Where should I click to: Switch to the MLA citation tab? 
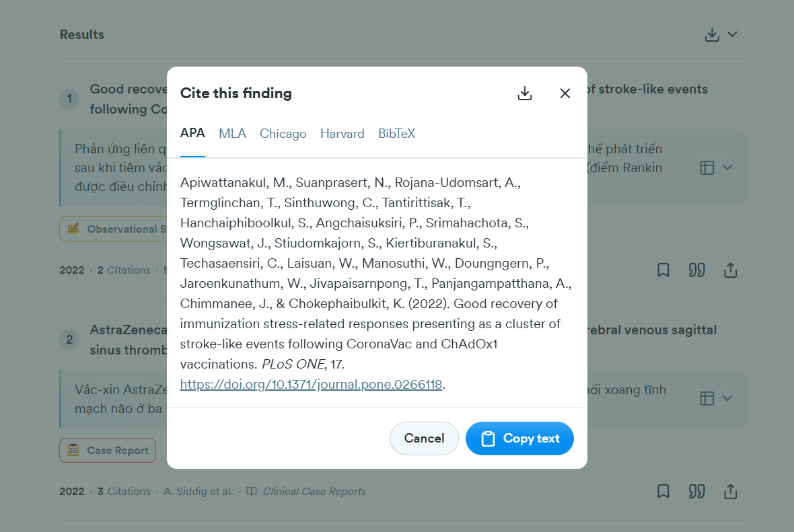232,134
